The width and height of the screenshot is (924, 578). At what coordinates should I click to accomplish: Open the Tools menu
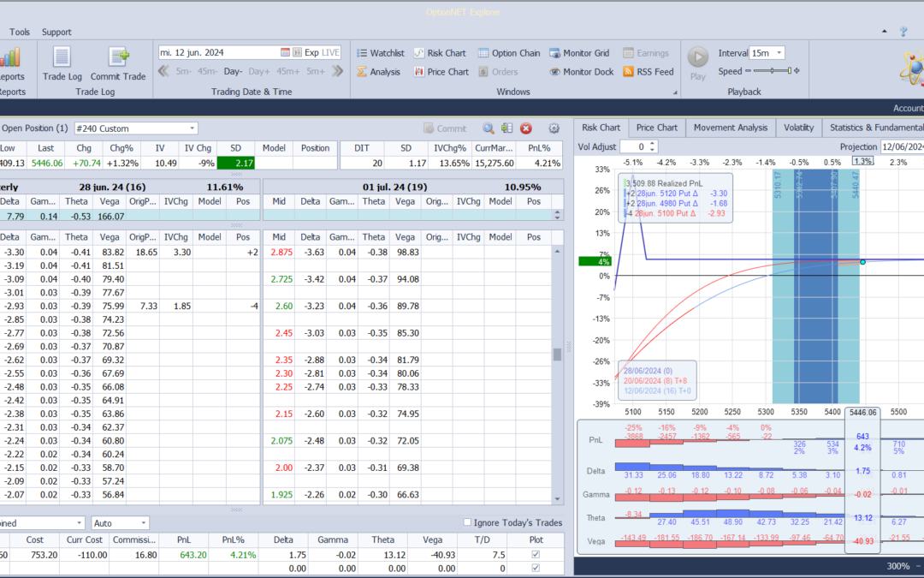(x=20, y=32)
